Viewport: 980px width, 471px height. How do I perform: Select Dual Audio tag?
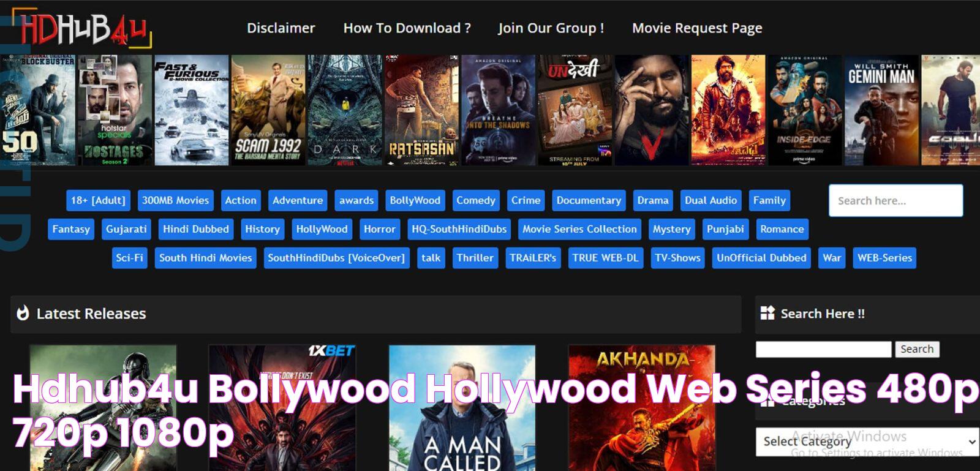pyautogui.click(x=710, y=200)
